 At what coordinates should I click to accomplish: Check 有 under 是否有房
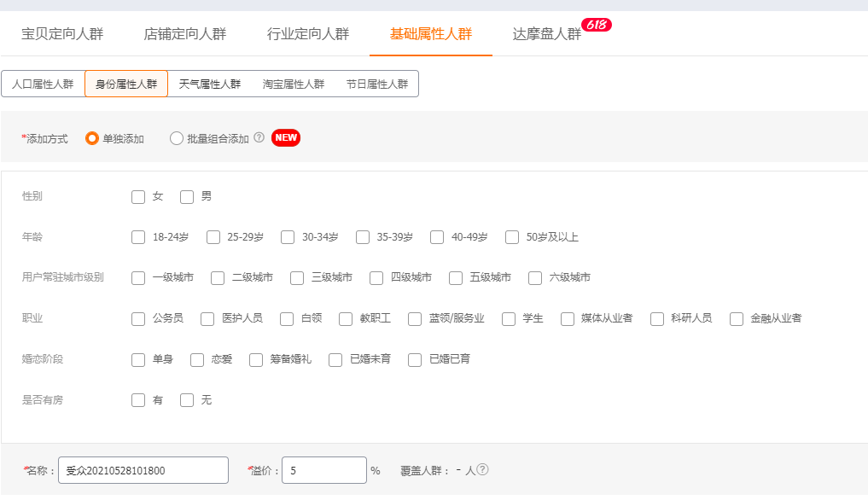coord(138,400)
